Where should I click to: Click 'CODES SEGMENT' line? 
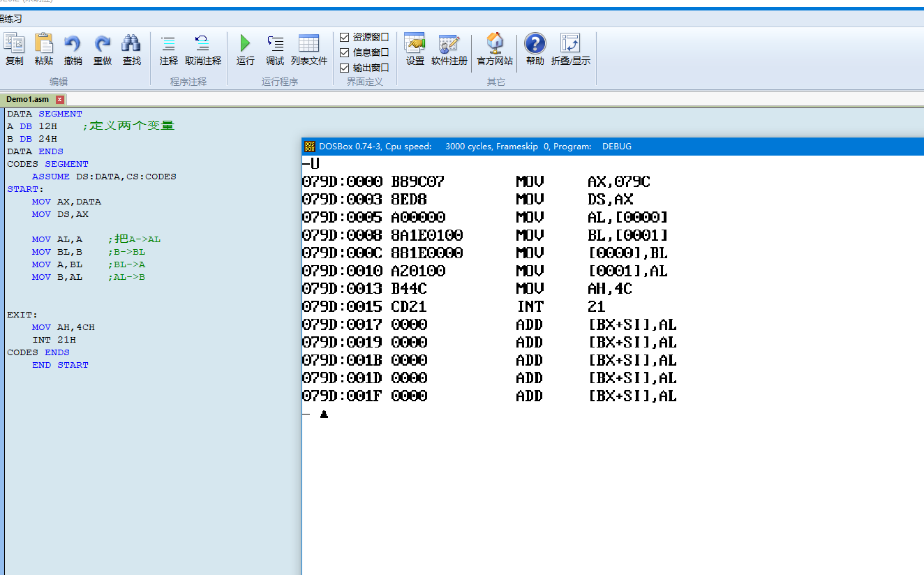(x=47, y=164)
